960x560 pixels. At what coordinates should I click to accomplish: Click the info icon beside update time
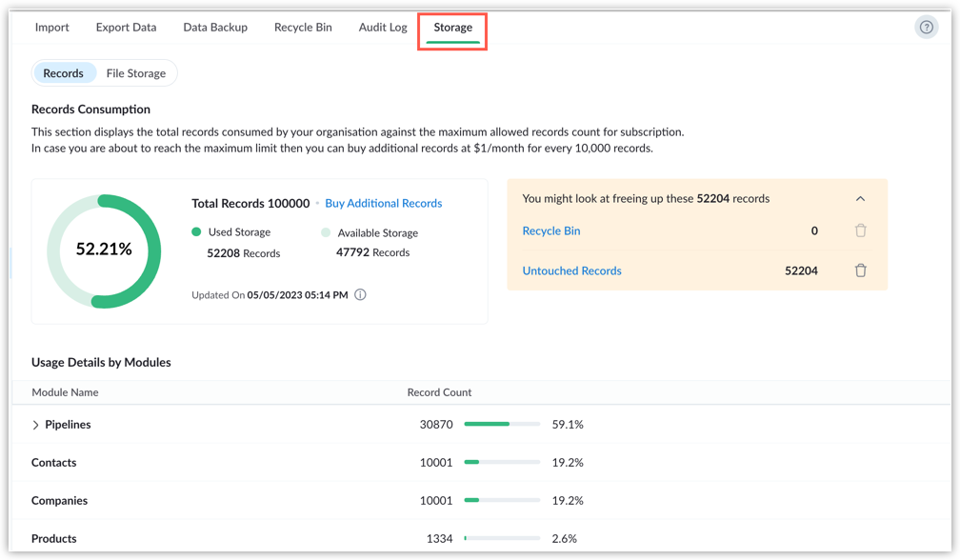(360, 295)
